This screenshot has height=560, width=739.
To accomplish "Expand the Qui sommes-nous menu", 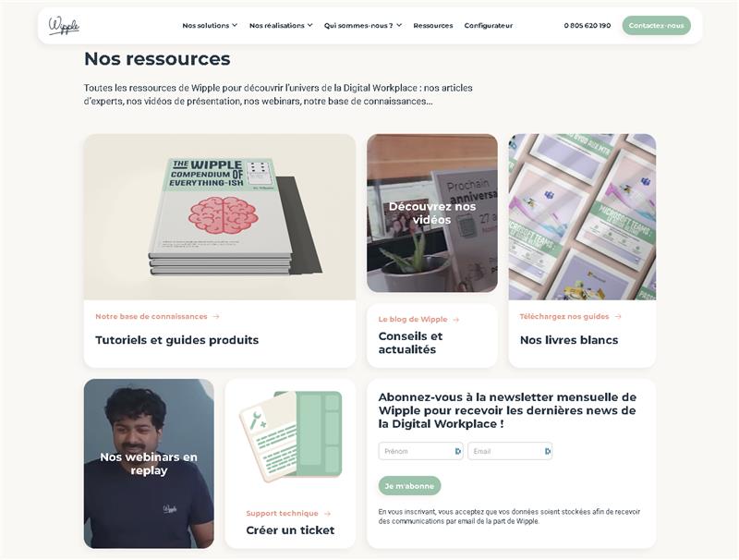I will (363, 26).
